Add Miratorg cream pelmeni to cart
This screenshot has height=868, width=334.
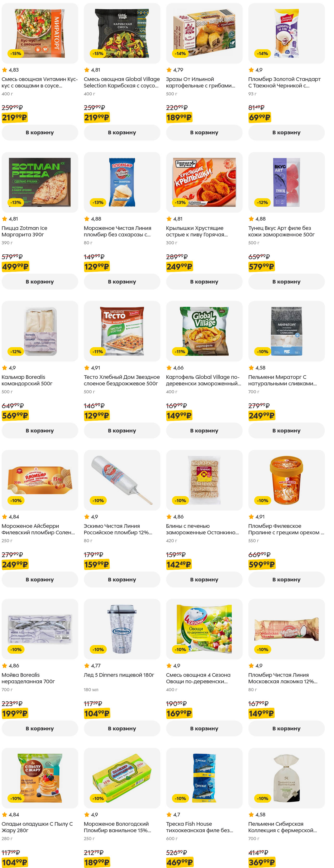(x=286, y=430)
